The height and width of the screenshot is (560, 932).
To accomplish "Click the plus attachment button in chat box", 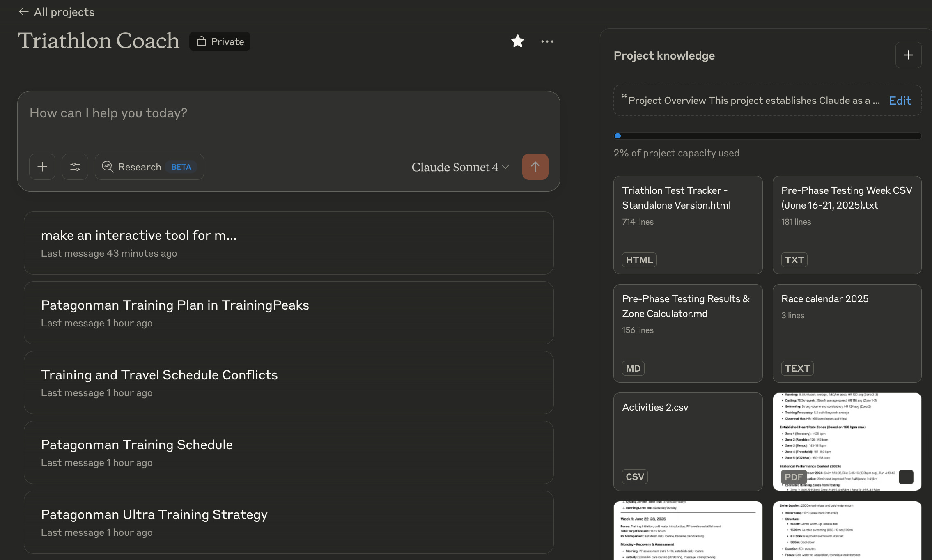I will [x=42, y=167].
